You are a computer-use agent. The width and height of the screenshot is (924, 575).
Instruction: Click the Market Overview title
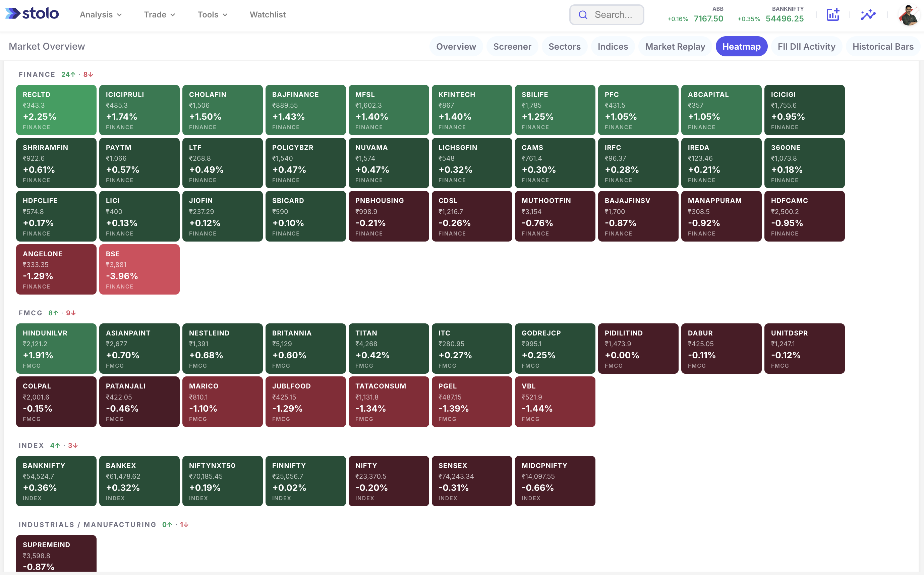47,46
